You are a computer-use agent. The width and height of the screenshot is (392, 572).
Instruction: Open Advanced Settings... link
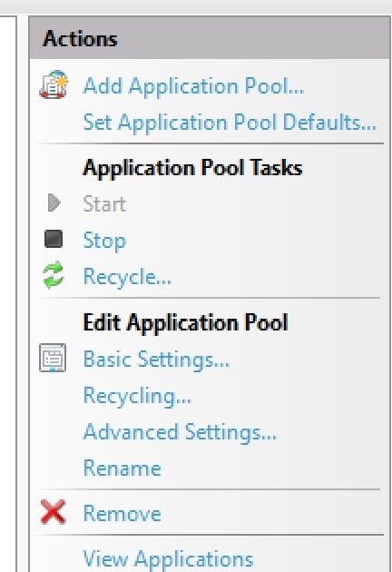click(180, 432)
